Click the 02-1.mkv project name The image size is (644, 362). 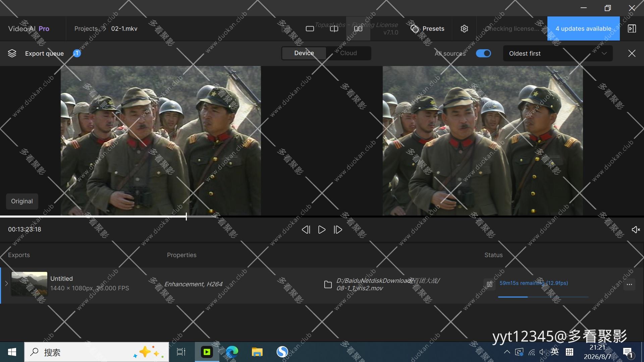pyautogui.click(x=124, y=29)
